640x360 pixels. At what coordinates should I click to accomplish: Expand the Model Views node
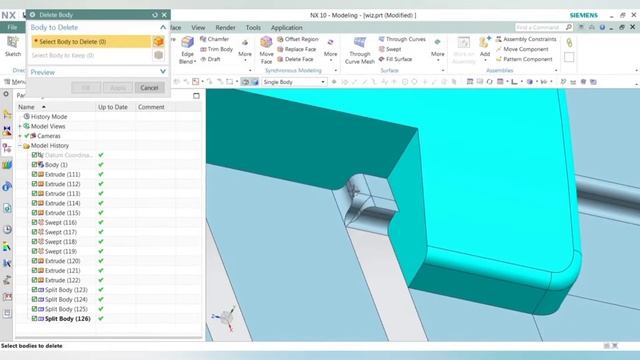click(20, 127)
